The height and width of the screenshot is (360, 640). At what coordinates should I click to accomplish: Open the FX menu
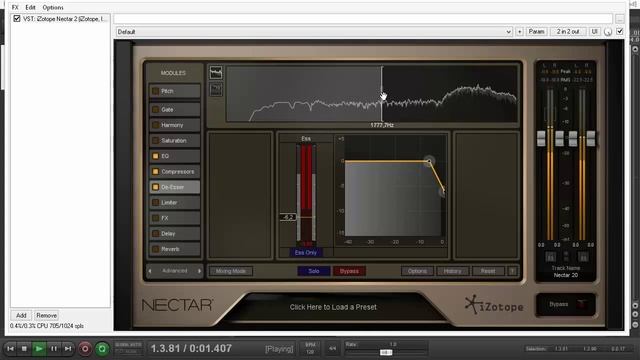coord(15,7)
